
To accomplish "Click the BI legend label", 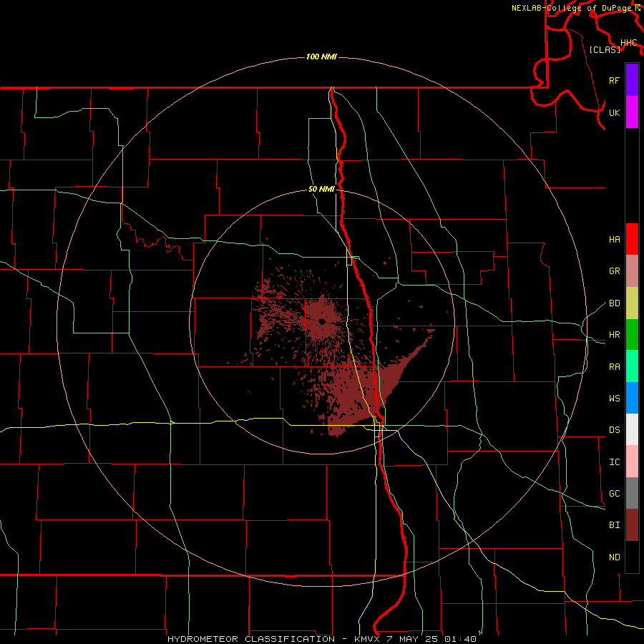I will pos(615,525).
